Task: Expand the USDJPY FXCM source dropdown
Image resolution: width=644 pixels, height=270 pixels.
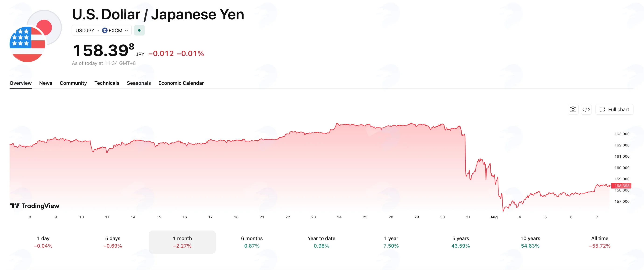Action: click(x=102, y=30)
